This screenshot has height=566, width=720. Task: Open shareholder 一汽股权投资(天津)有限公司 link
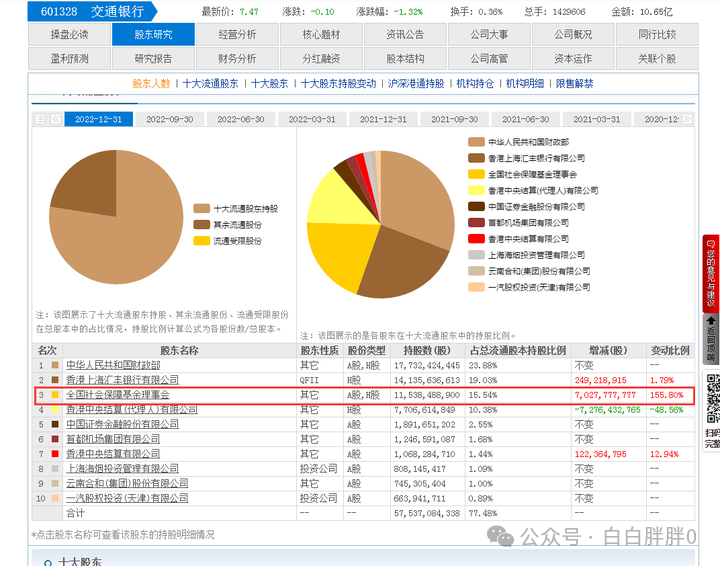coord(127,498)
